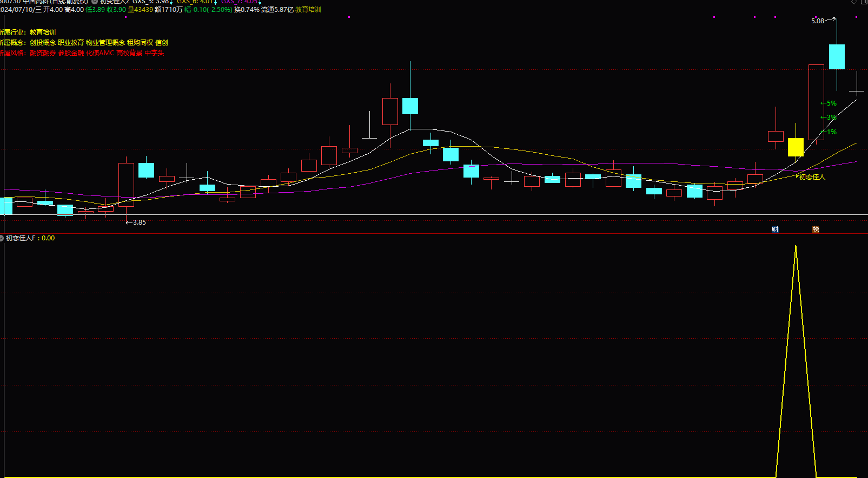This screenshot has height=478, width=868.
Task: Click the 初恋佳人 signal label on chart
Action: pos(812,177)
